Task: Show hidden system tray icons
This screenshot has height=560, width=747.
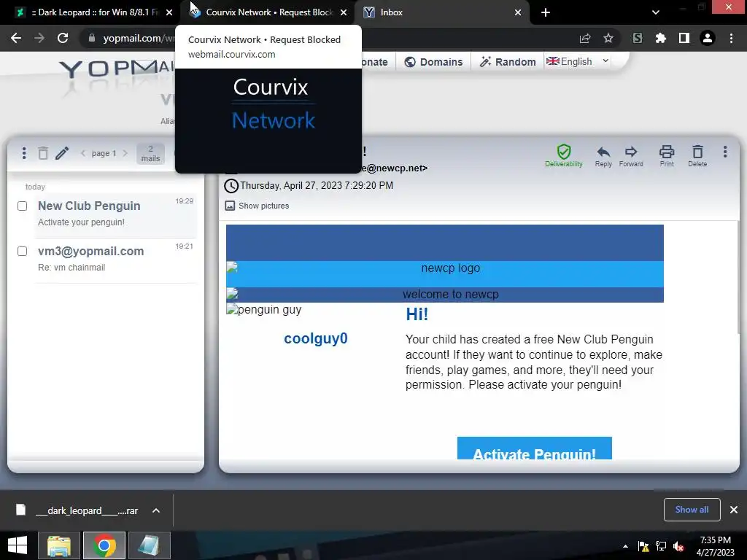Action: [x=625, y=546]
